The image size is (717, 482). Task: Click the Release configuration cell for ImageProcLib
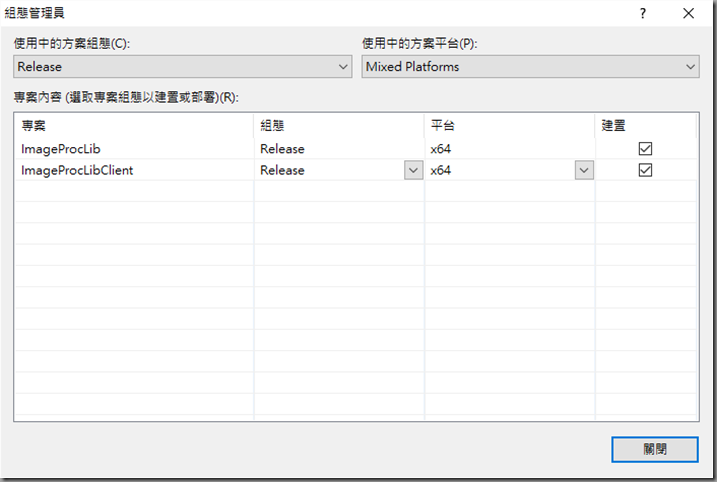coord(339,149)
